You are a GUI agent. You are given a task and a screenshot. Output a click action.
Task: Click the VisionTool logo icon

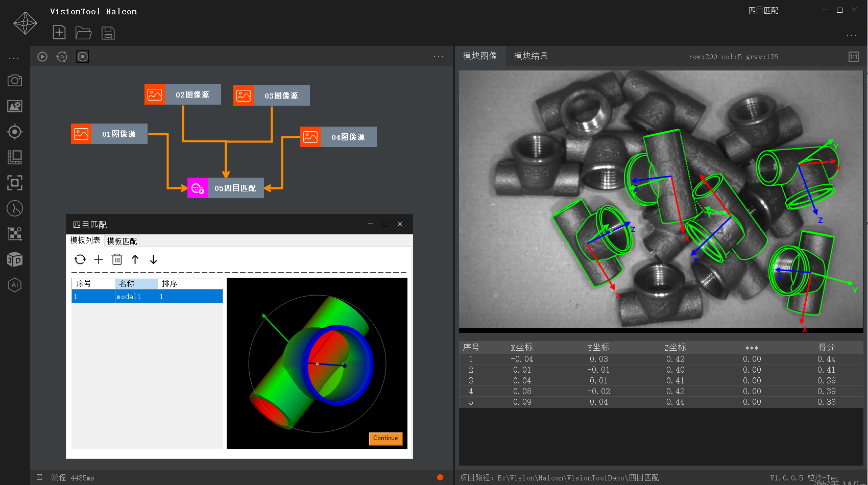click(25, 23)
